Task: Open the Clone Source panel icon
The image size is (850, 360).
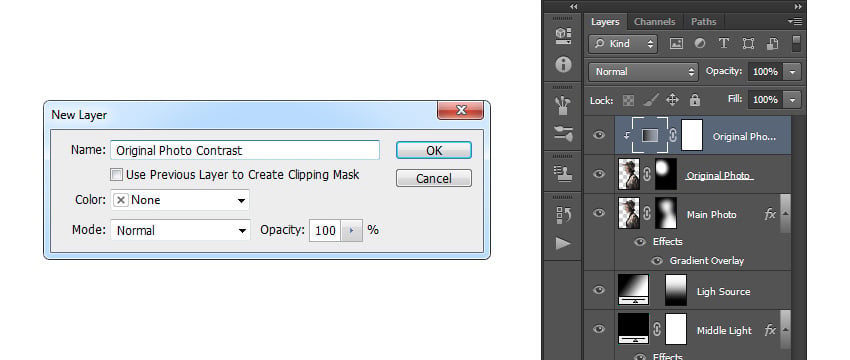Action: 563,173
